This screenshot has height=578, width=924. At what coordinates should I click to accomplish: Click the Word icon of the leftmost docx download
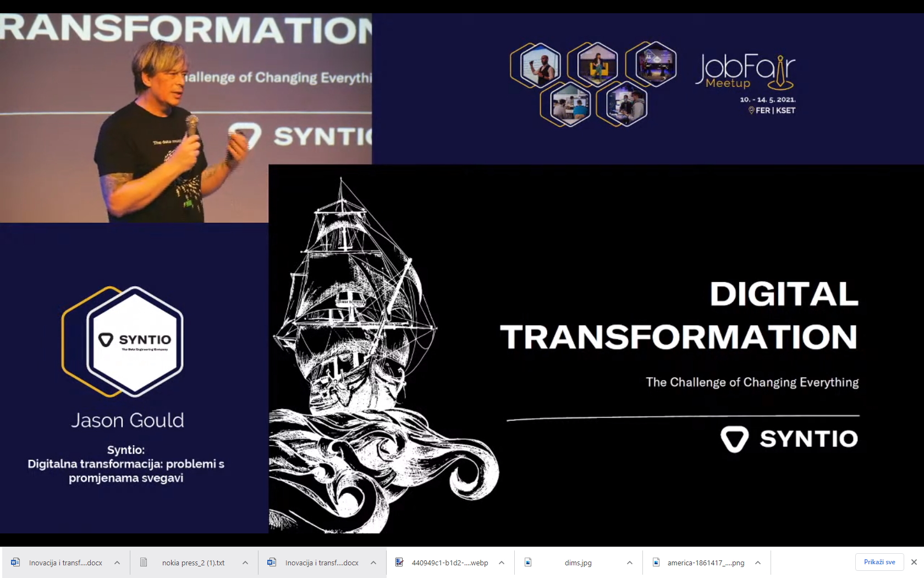point(15,562)
